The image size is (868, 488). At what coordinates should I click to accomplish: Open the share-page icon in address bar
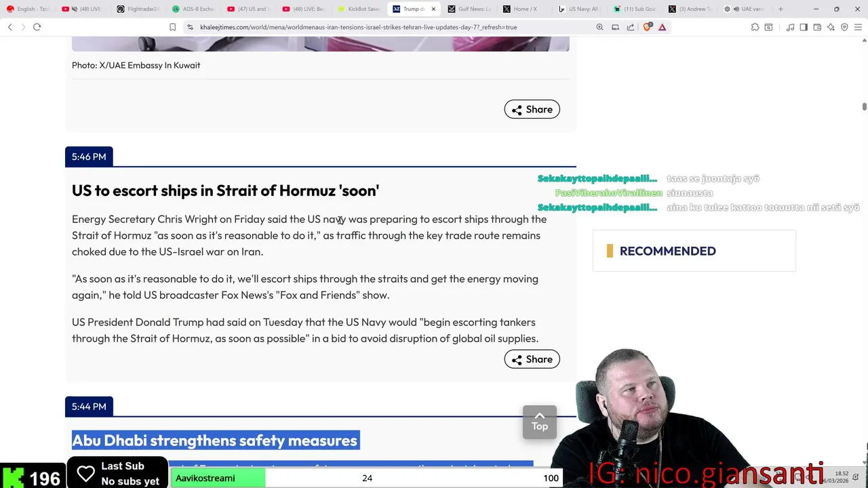pos(631,27)
